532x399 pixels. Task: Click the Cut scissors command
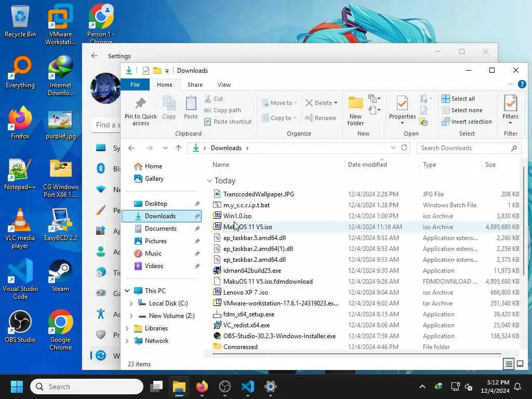[214, 99]
